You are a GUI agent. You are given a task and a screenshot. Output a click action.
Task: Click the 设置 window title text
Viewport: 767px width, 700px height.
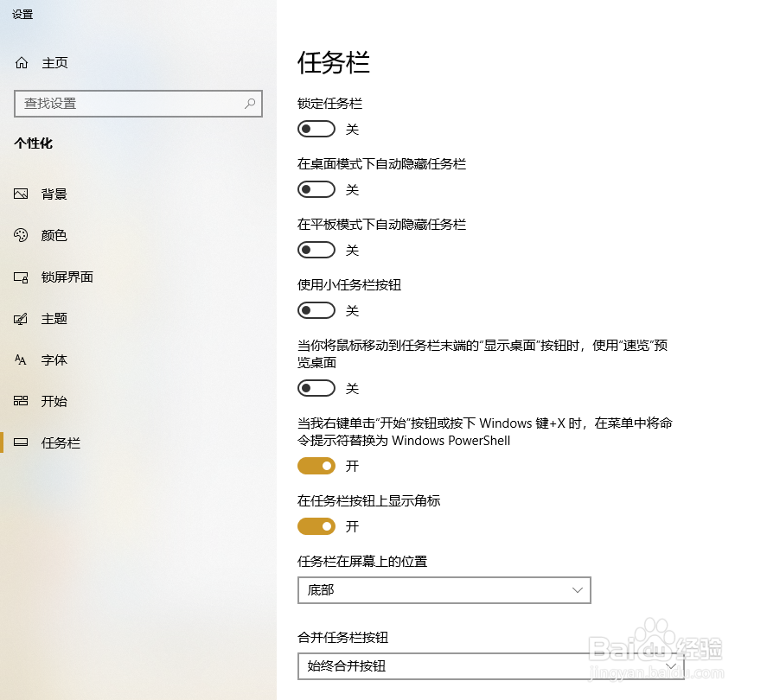[x=22, y=14]
